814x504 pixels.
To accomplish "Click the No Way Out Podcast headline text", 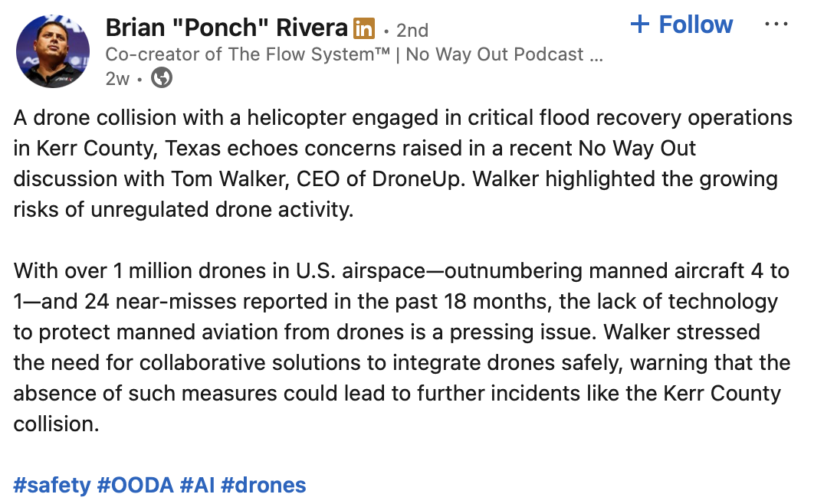I will pos(494,54).
